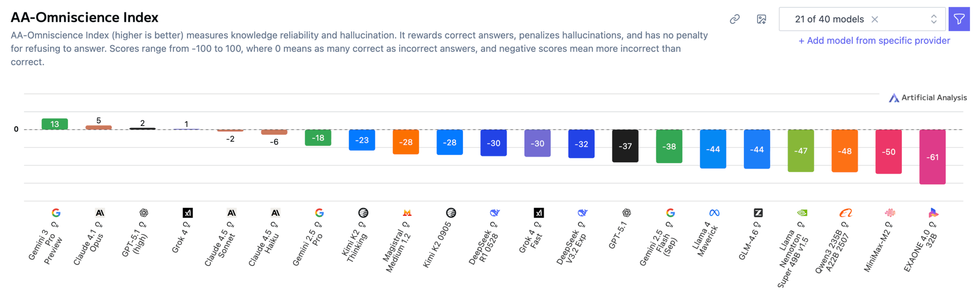Click the Google logo above Gemini 3 Pro Preview

(56, 212)
